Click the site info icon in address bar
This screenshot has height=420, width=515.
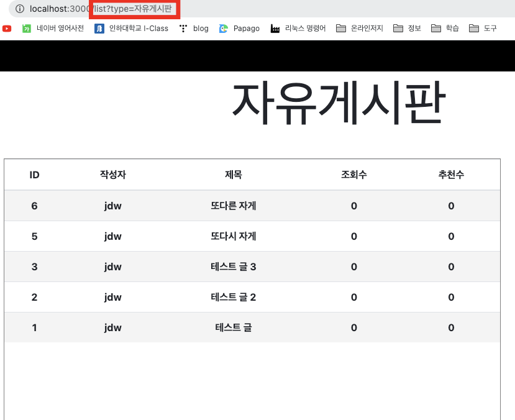point(20,9)
